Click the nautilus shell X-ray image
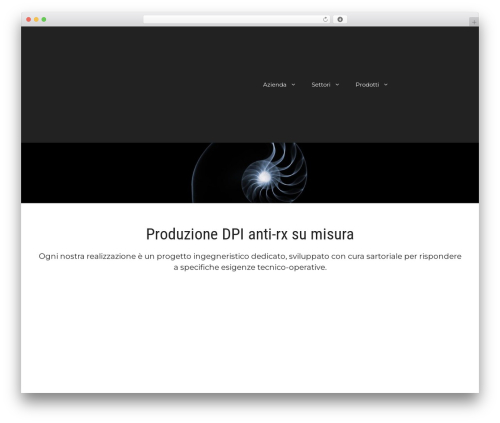Screen dimensions: 500x423 click(x=250, y=173)
